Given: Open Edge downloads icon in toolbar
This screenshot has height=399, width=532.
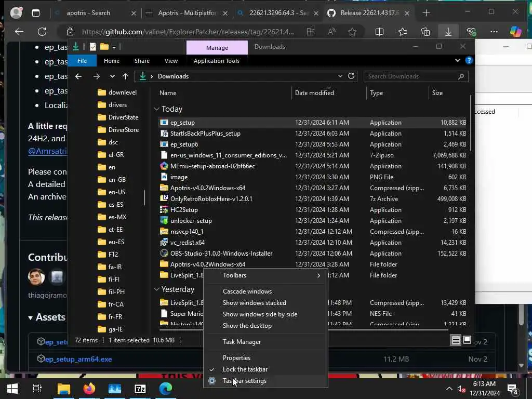Looking at the screenshot, I should (448, 32).
